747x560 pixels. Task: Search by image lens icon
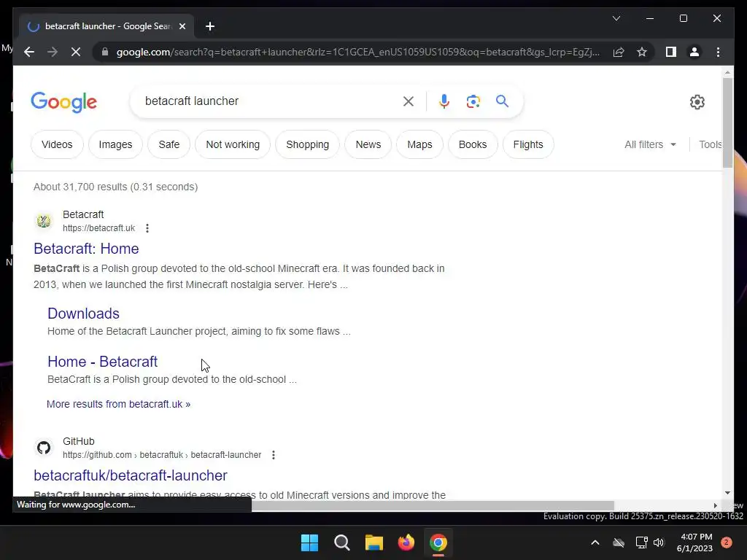click(x=473, y=101)
